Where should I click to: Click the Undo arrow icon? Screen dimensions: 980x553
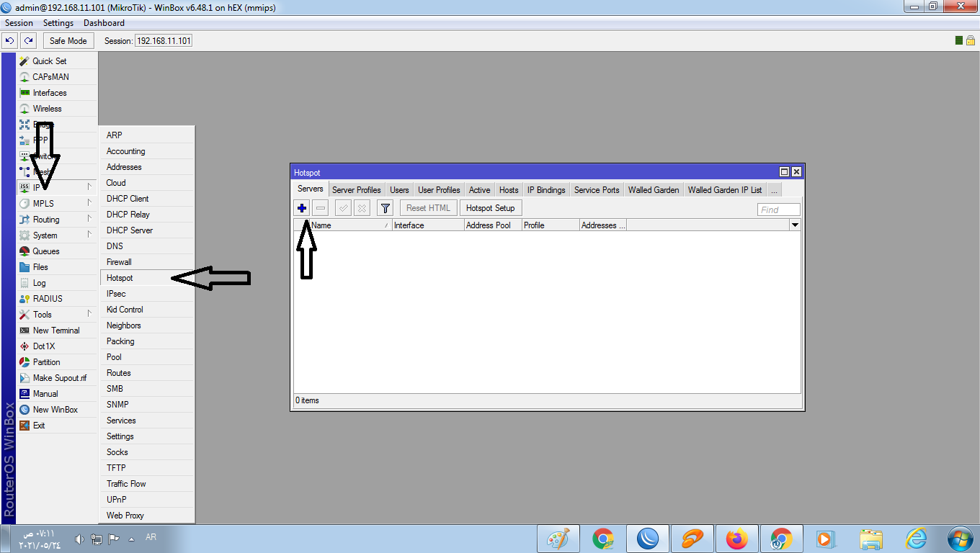point(10,41)
